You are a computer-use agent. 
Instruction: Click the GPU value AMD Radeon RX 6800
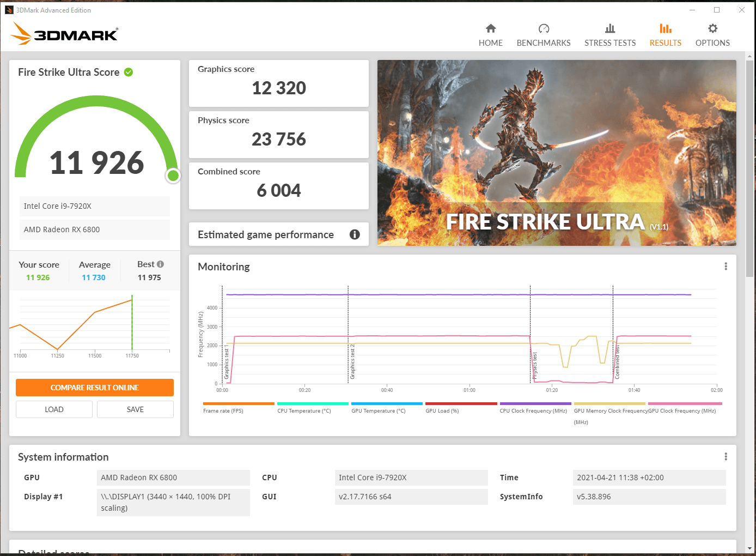pos(173,478)
